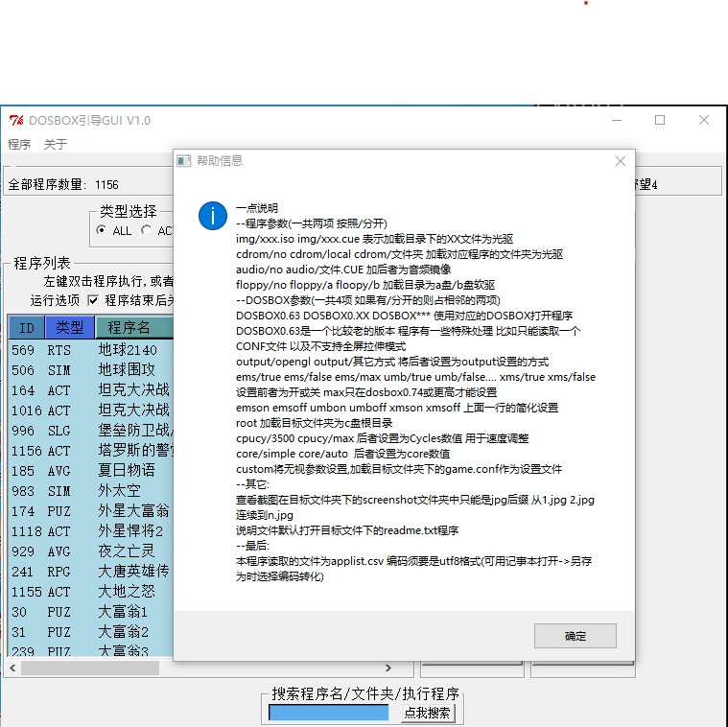This screenshot has height=727, width=728.
Task: Focus the blue search input field
Action: pos(329,713)
